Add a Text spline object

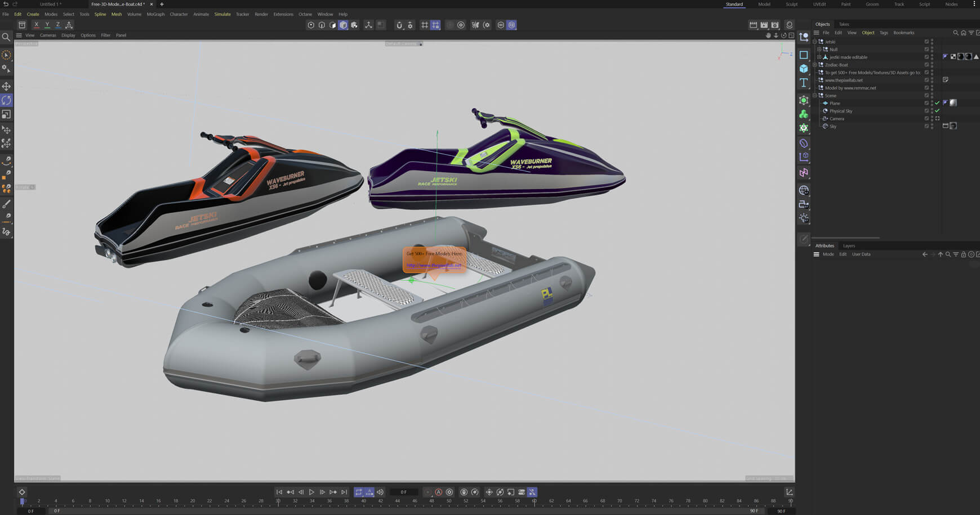point(804,83)
